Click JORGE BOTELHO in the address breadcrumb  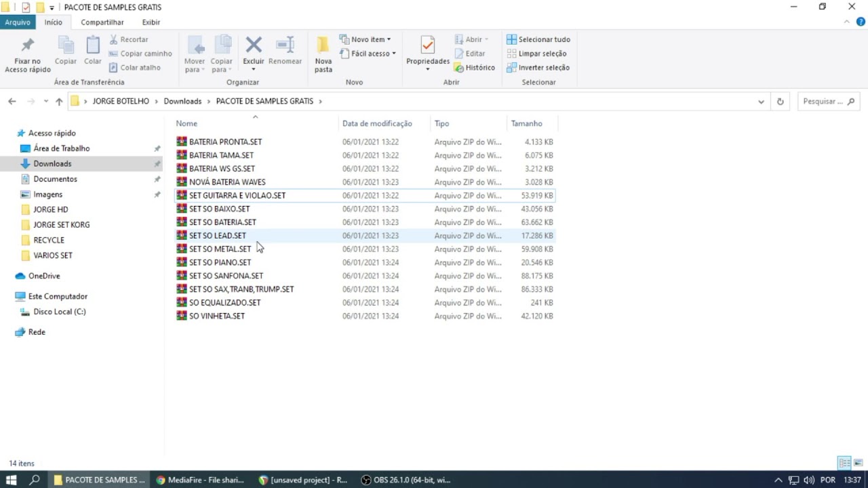click(x=121, y=102)
